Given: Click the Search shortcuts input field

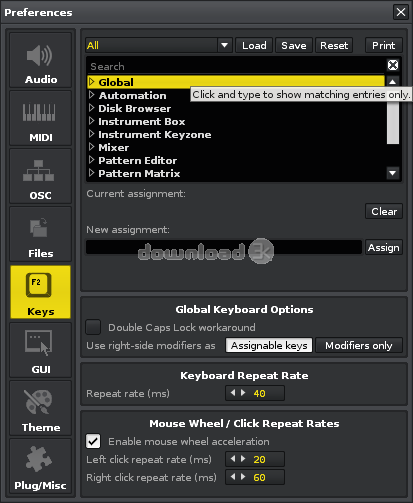Looking at the screenshot, I should (x=236, y=66).
